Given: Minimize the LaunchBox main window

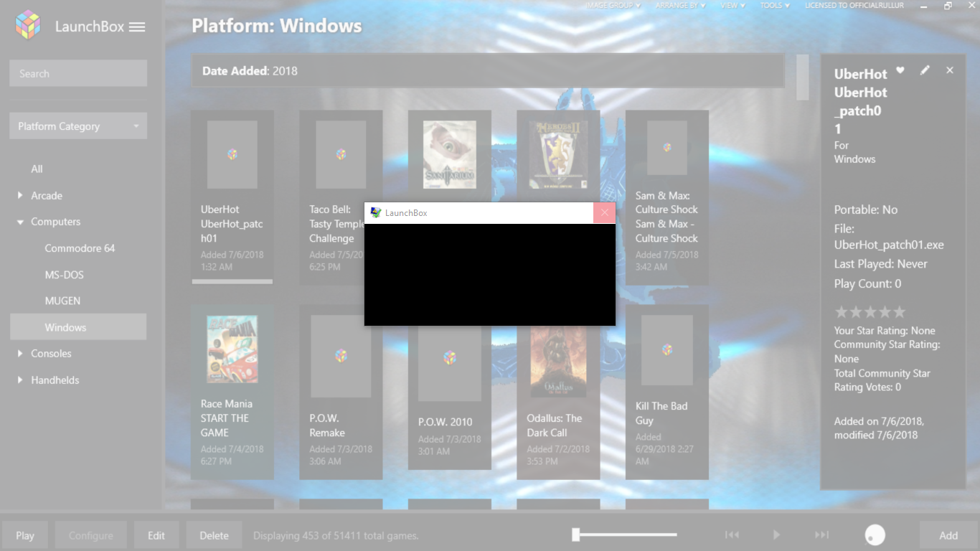Looking at the screenshot, I should 925,6.
